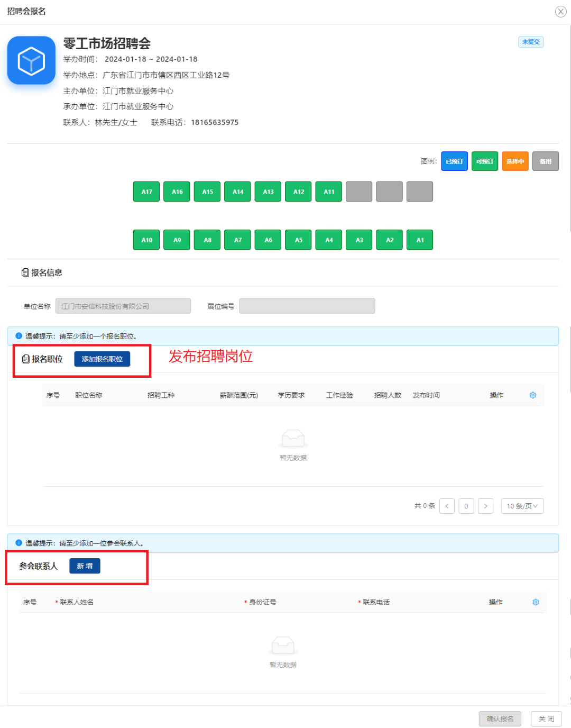Click the previous page chevron
This screenshot has width=571, height=728.
(x=447, y=506)
